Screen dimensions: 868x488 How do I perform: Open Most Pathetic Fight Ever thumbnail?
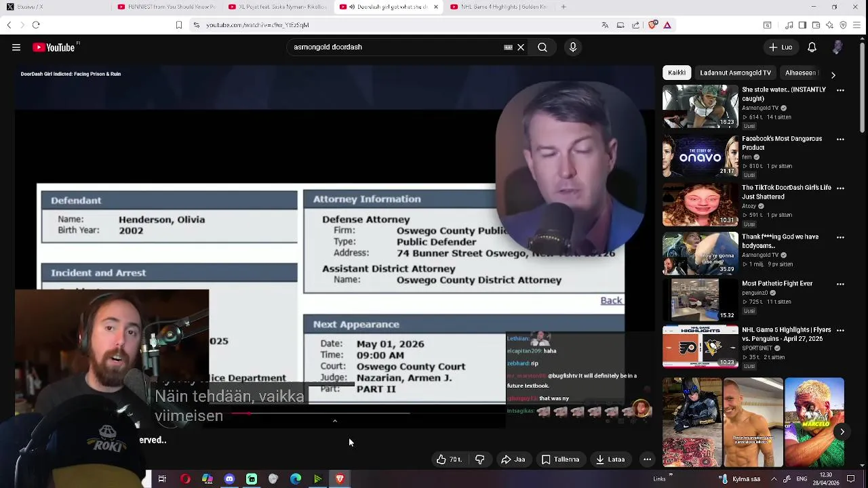[x=700, y=300]
